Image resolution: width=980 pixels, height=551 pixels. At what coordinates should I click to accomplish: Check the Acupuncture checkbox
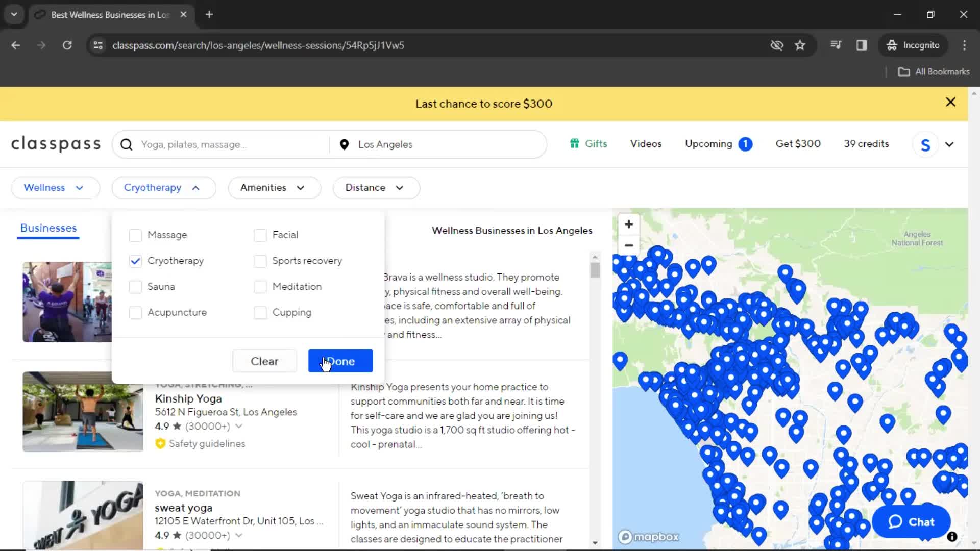click(135, 313)
